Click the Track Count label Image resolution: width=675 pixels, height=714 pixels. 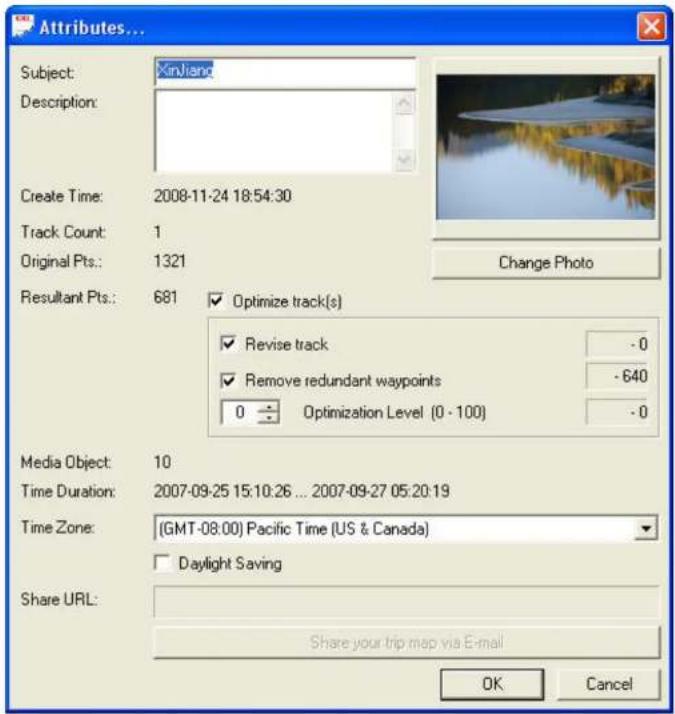63,232
